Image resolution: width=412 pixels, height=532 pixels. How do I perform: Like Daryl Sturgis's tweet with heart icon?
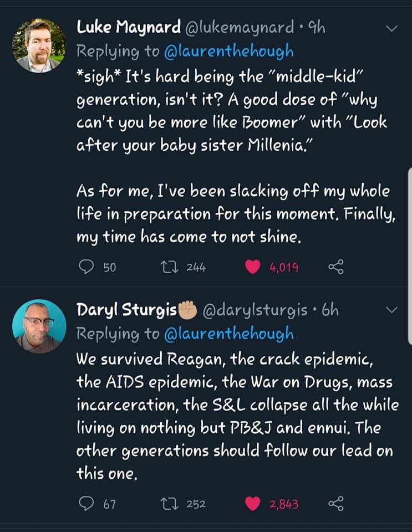253,504
